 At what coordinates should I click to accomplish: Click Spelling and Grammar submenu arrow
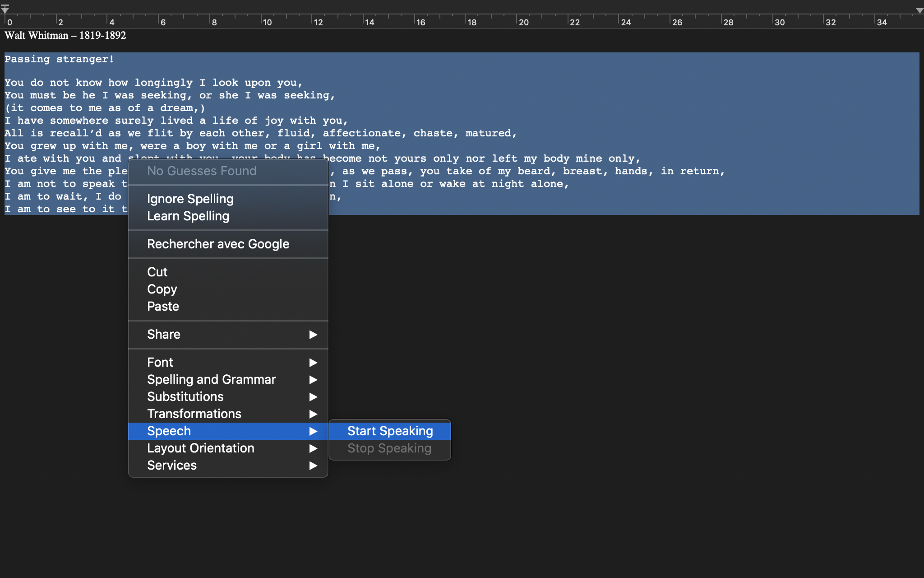point(313,380)
